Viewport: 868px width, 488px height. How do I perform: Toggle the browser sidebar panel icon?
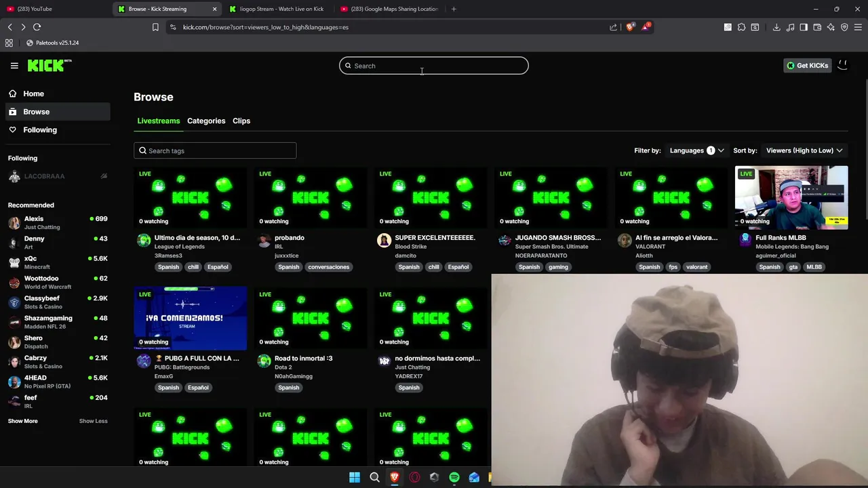804,27
